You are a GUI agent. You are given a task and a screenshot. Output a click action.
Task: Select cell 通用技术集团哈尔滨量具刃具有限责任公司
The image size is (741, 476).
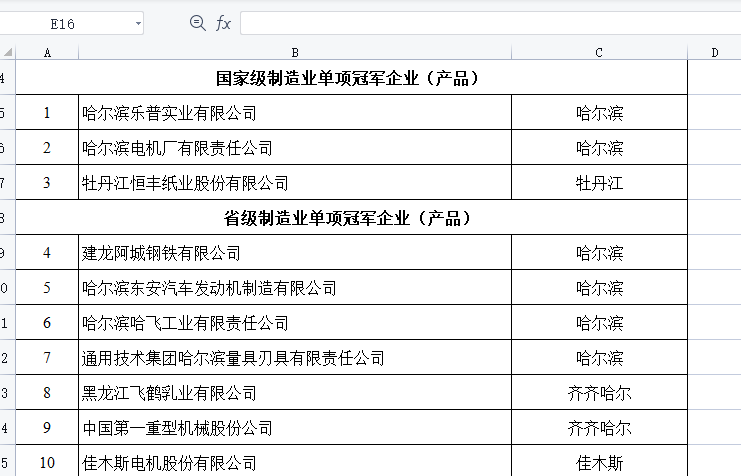[295, 357]
